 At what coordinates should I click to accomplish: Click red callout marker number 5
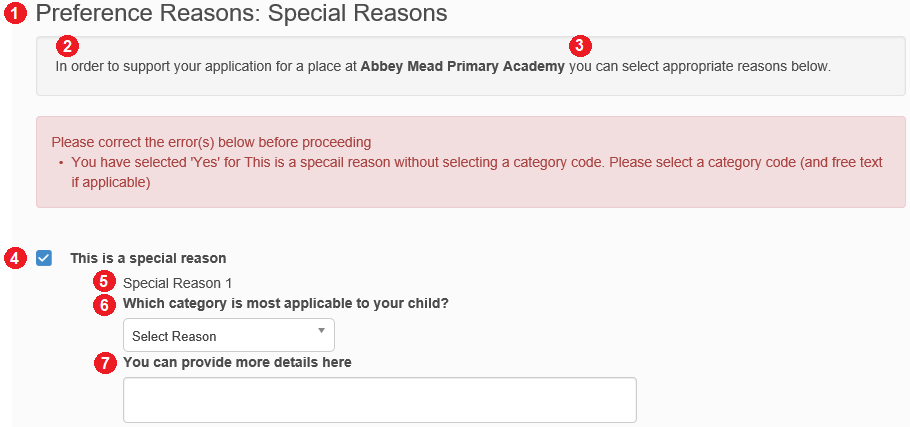[x=104, y=282]
